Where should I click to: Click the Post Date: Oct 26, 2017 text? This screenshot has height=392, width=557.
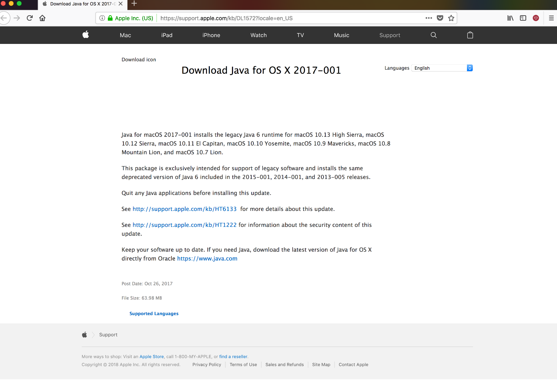(147, 284)
